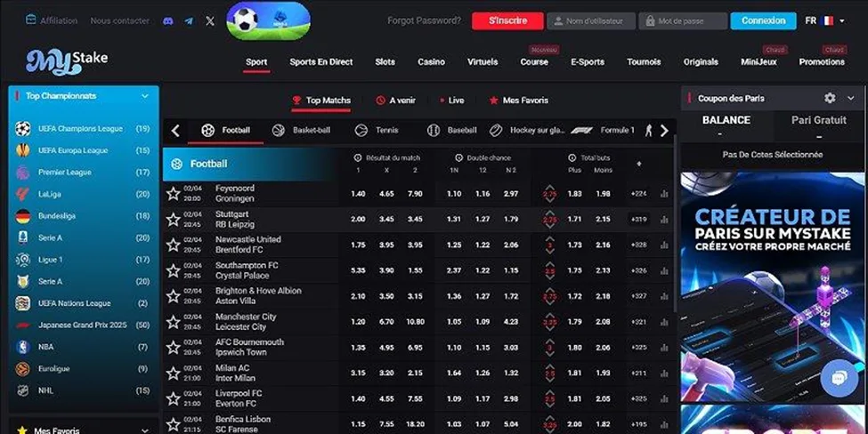Mark Liverpool FC Everton as favorite

pos(173,398)
